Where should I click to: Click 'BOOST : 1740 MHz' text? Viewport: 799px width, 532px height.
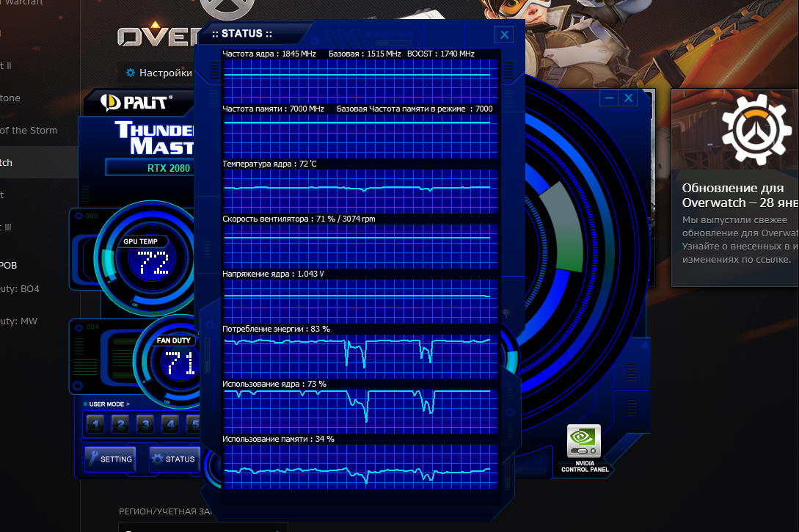[441, 54]
